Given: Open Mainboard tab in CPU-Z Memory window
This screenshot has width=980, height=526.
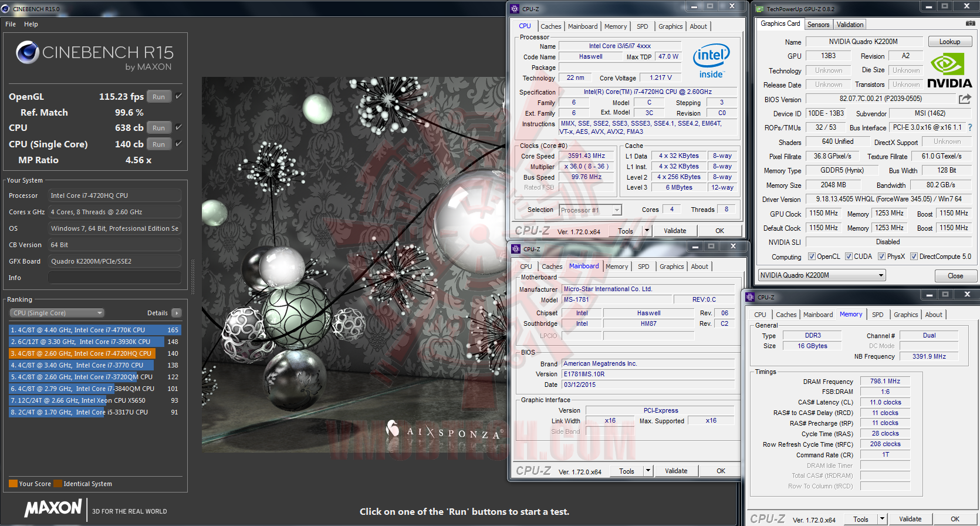Looking at the screenshot, I should pyautogui.click(x=818, y=315).
